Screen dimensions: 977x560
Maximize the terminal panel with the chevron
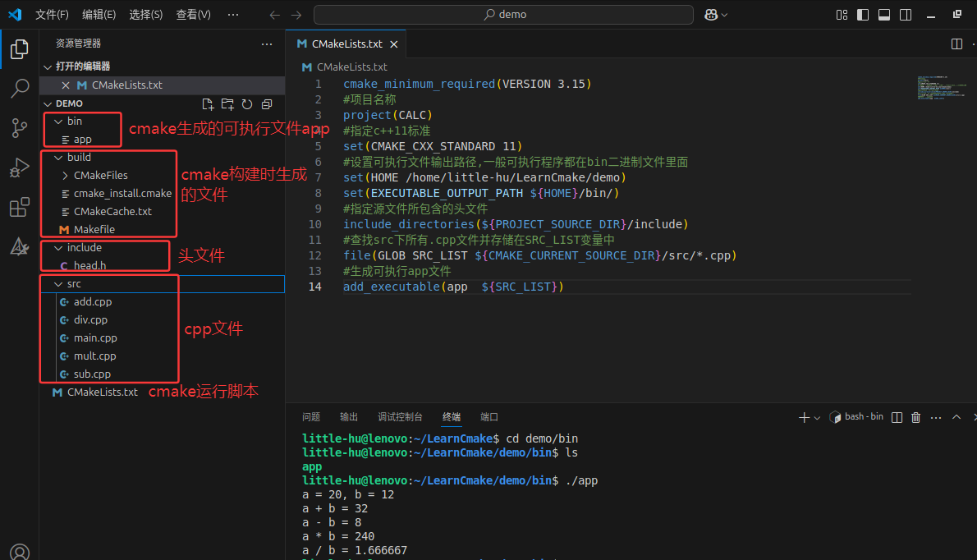[x=956, y=417]
